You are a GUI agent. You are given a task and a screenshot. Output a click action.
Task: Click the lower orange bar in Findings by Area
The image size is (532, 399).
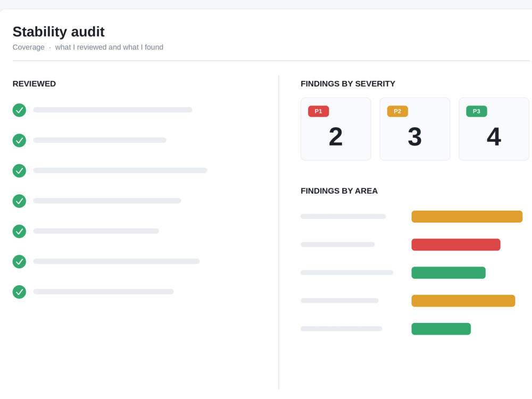coord(463,301)
